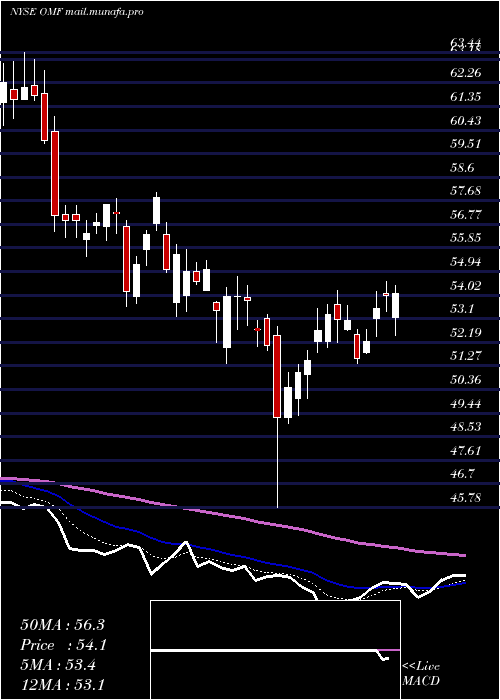
Task: Click the 62.26 price axis label
Action: pyautogui.click(x=466, y=72)
